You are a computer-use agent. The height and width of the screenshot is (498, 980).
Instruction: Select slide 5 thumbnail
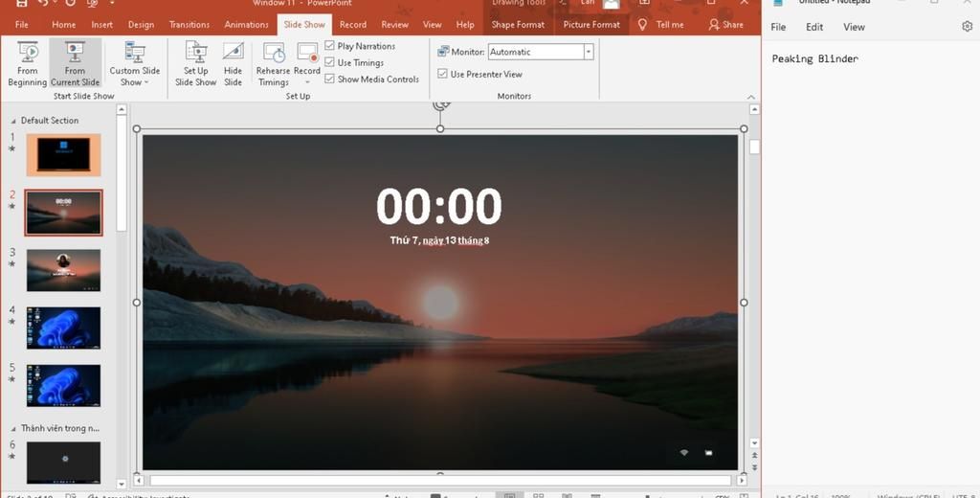(63, 385)
